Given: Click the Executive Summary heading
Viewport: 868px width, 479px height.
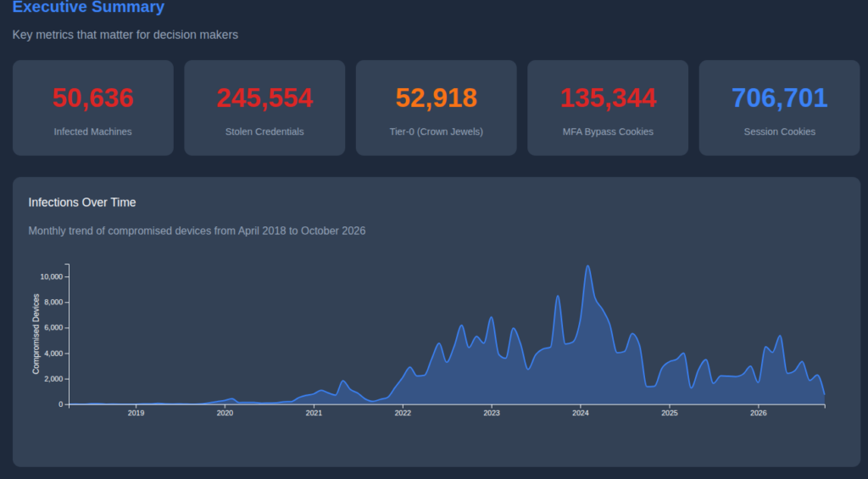Looking at the screenshot, I should coord(88,7).
